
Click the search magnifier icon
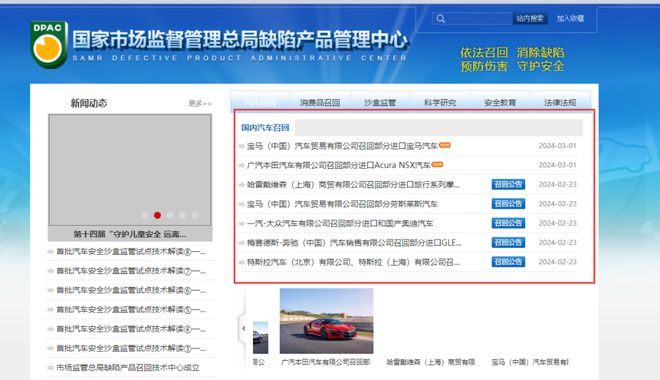[x=440, y=19]
